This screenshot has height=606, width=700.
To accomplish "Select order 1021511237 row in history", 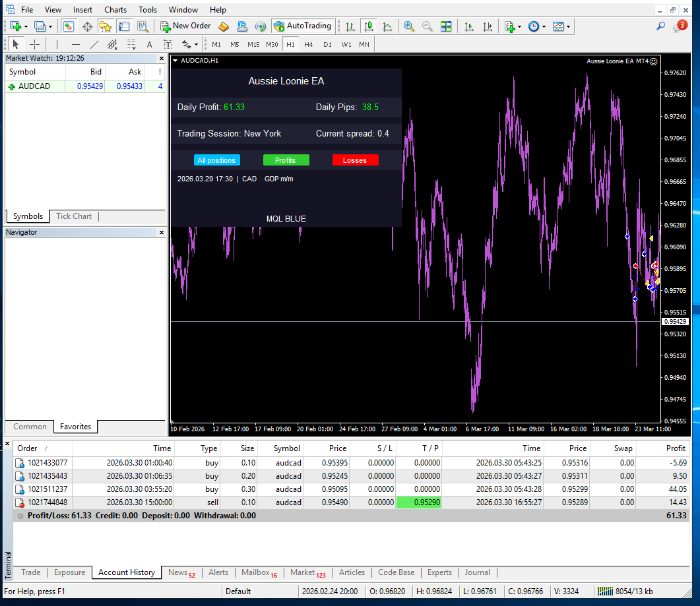I will click(351, 489).
